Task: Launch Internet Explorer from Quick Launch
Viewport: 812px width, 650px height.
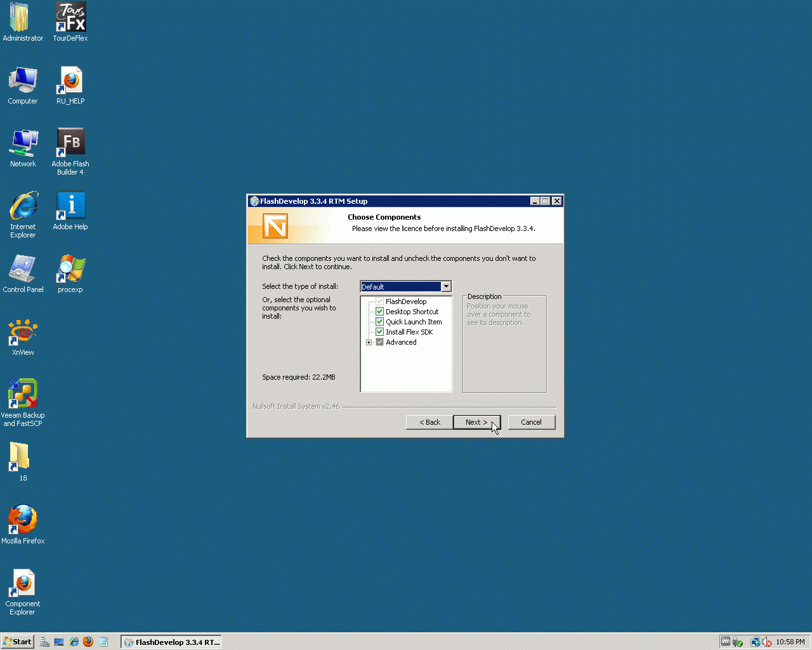Action: [x=74, y=642]
